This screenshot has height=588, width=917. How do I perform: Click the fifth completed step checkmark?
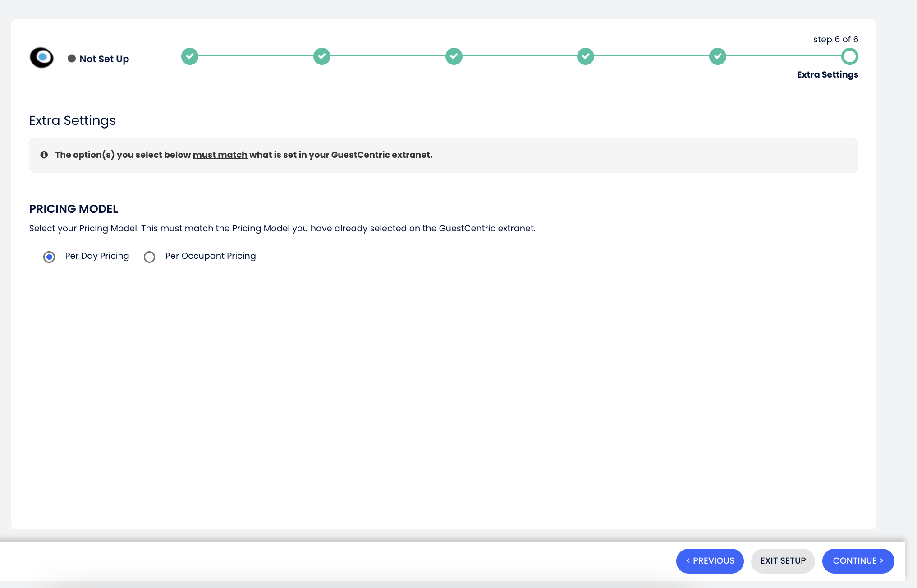(717, 56)
